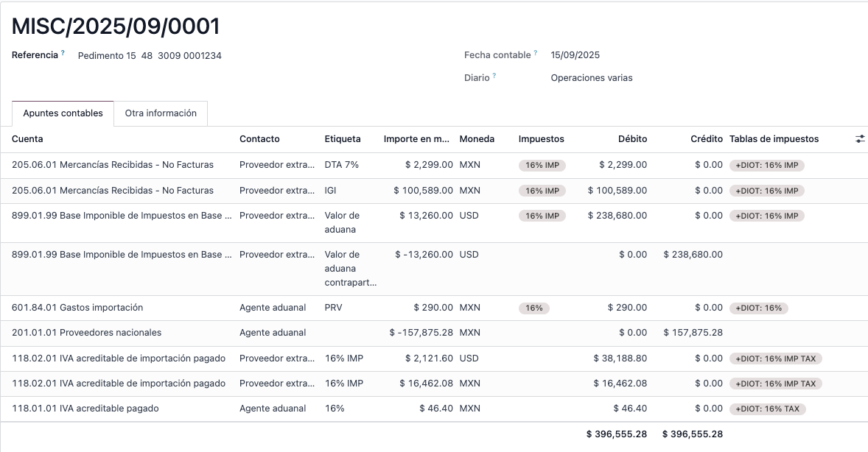
Task: Open the 601.84.01 Gastos importación account line
Action: 77,308
